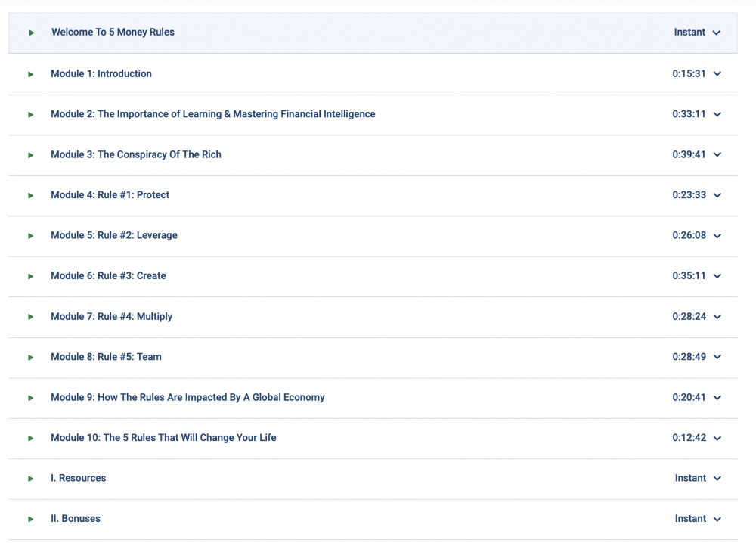Viewport: 756px width, 543px height.
Task: Click the 0:12:42 duration for Module 10
Action: coord(689,438)
